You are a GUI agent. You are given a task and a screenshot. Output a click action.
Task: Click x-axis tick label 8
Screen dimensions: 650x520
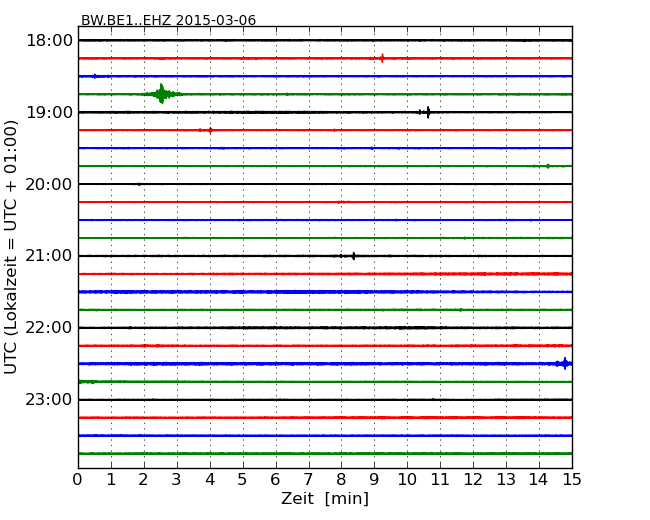coord(341,480)
